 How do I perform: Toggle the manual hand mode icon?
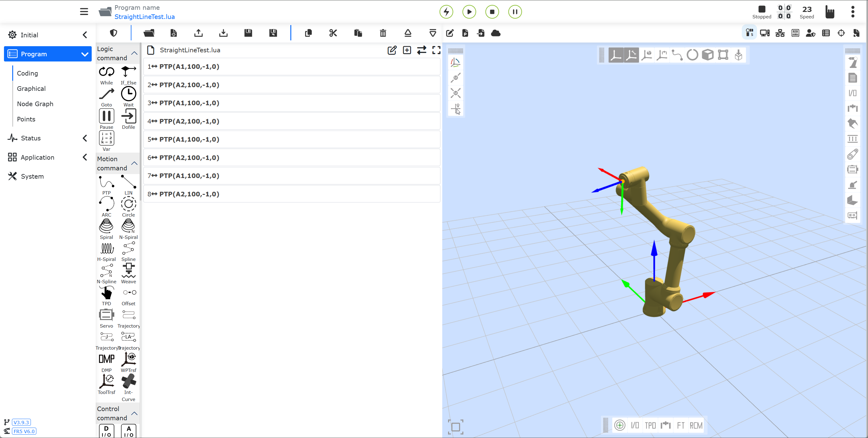point(829,12)
